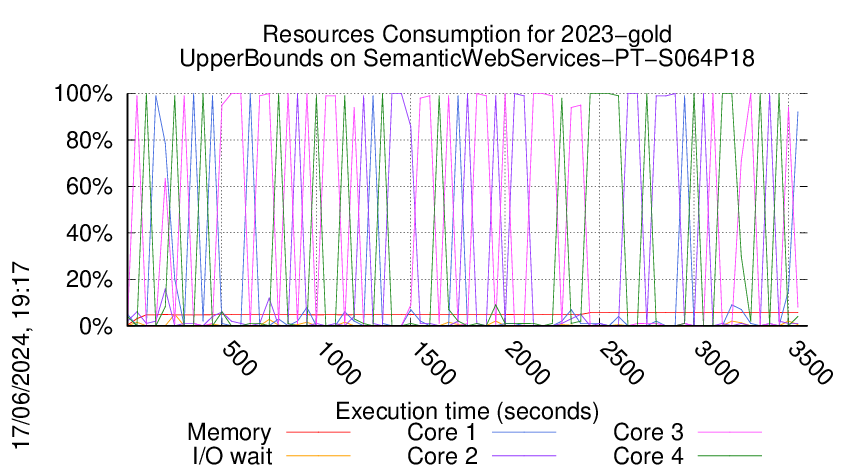The image size is (850, 475).
Task: Click the 2500 x-axis tick label
Action: pyautogui.click(x=621, y=364)
